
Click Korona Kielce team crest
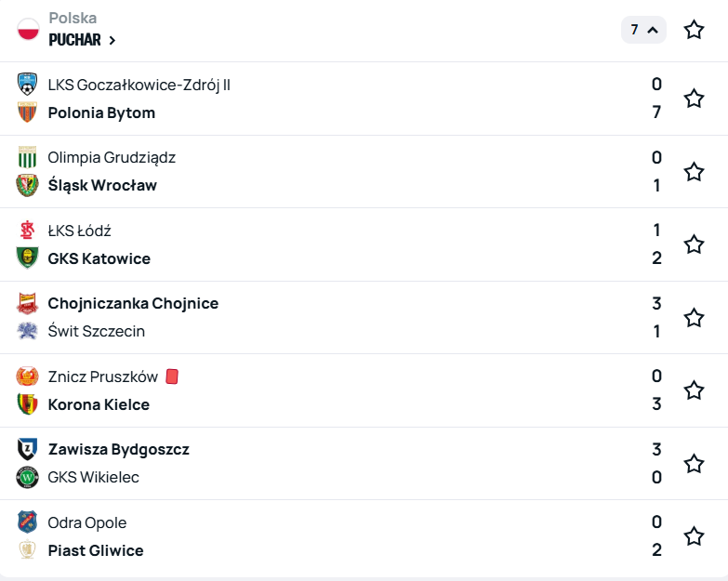click(27, 404)
